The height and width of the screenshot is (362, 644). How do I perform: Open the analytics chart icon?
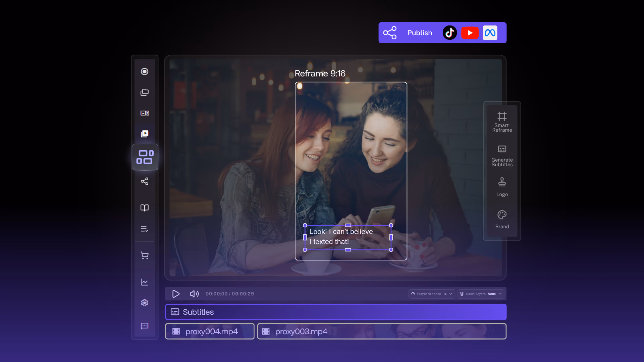[x=145, y=282]
